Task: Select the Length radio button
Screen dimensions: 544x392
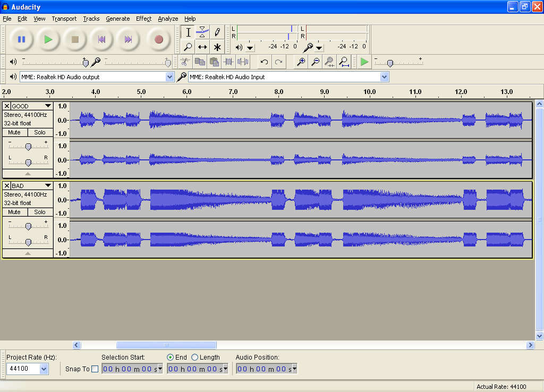Action: (195, 357)
